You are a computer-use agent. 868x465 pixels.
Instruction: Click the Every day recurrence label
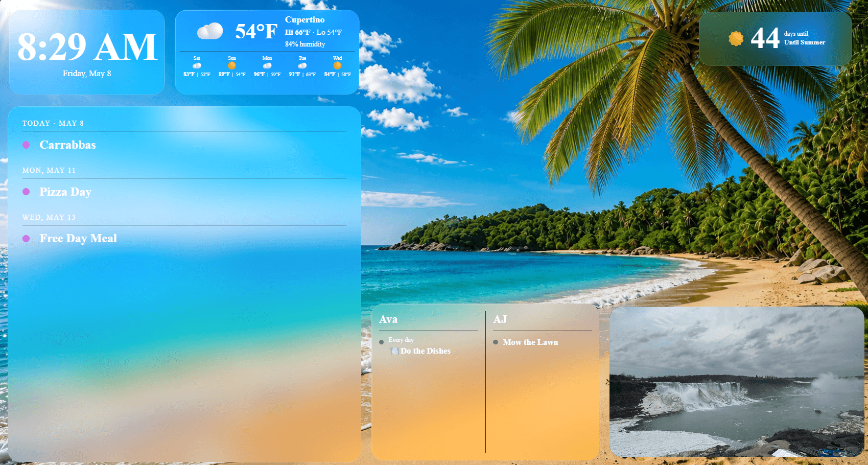(401, 340)
